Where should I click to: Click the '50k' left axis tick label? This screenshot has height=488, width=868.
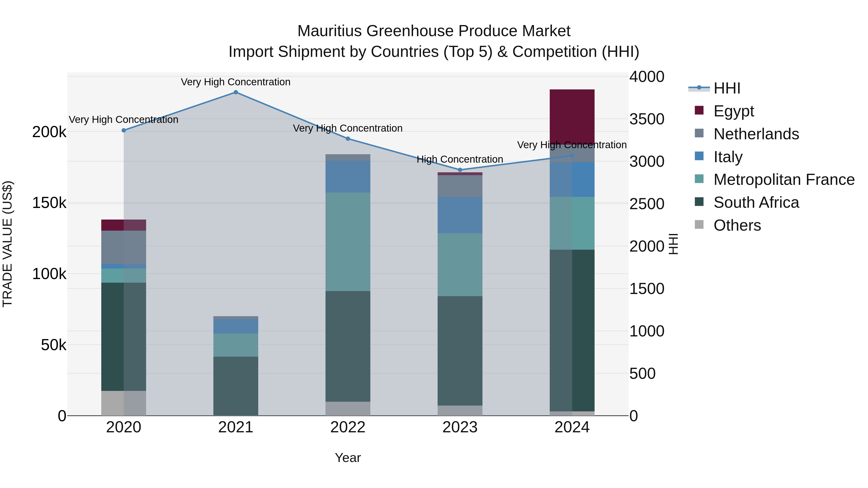click(54, 345)
